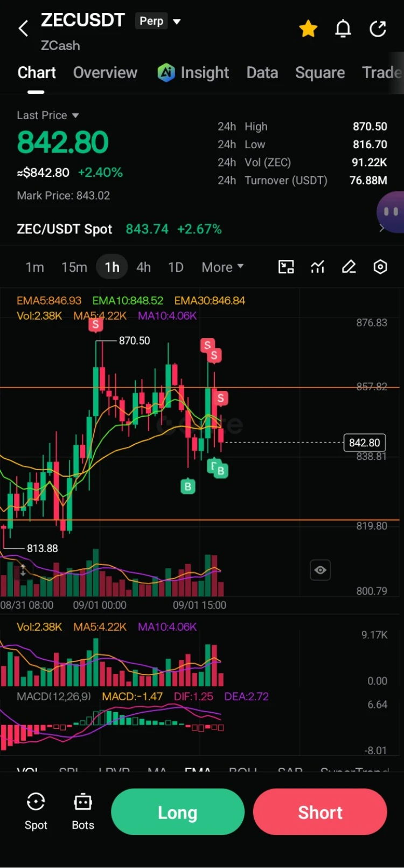Switch chart to 4h timeframe
The image size is (404, 868).
click(x=143, y=267)
